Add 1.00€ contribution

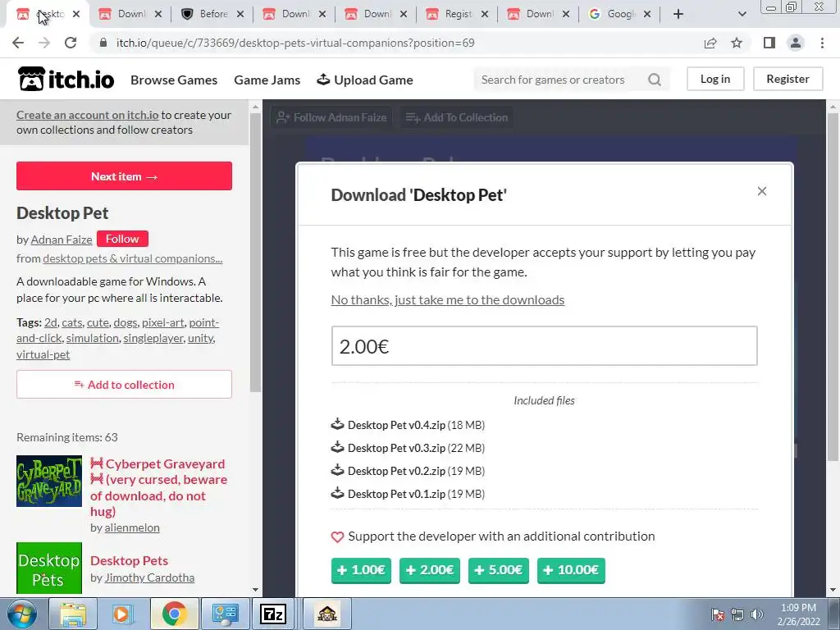point(361,570)
